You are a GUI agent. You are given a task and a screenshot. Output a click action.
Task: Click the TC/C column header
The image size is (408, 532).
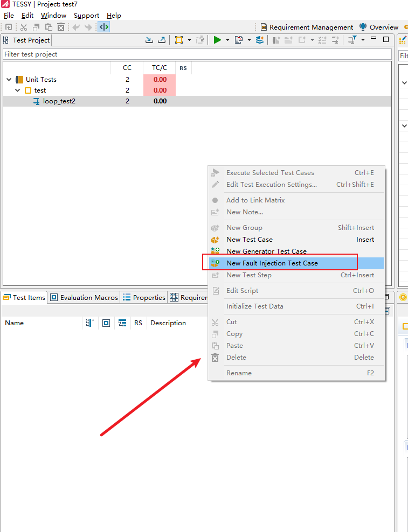(160, 68)
